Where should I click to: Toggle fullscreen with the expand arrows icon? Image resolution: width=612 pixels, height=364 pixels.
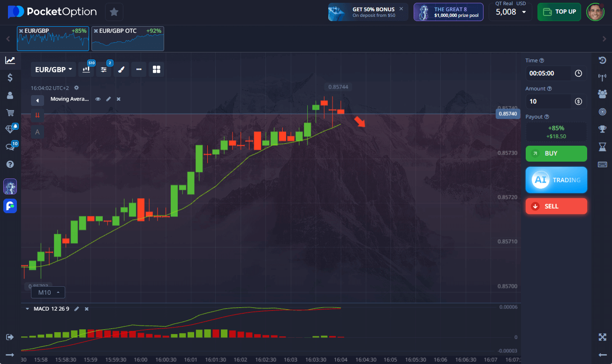[602, 337]
